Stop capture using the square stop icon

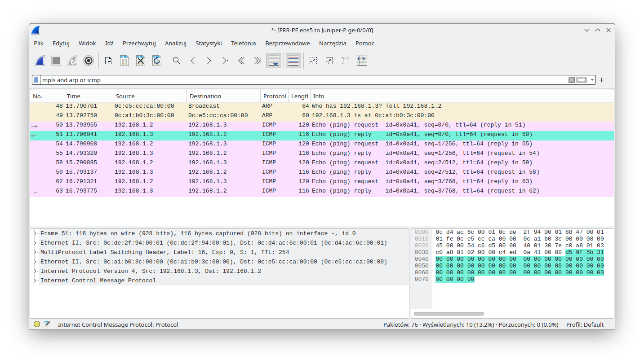pos(56,61)
